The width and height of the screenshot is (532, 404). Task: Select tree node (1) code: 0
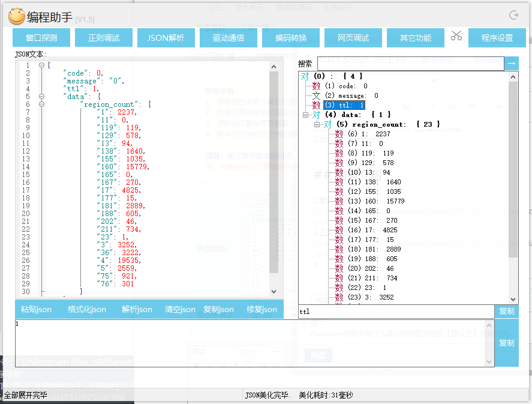tap(346, 86)
